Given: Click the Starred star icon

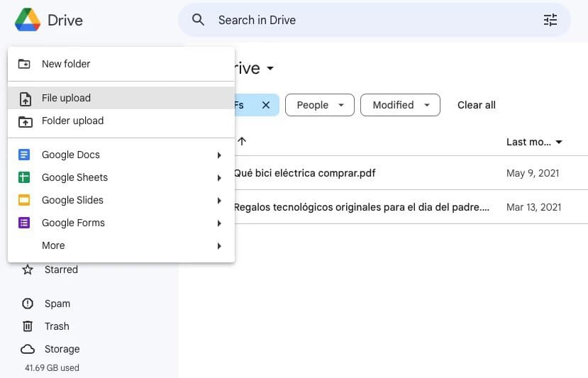Looking at the screenshot, I should click(28, 269).
